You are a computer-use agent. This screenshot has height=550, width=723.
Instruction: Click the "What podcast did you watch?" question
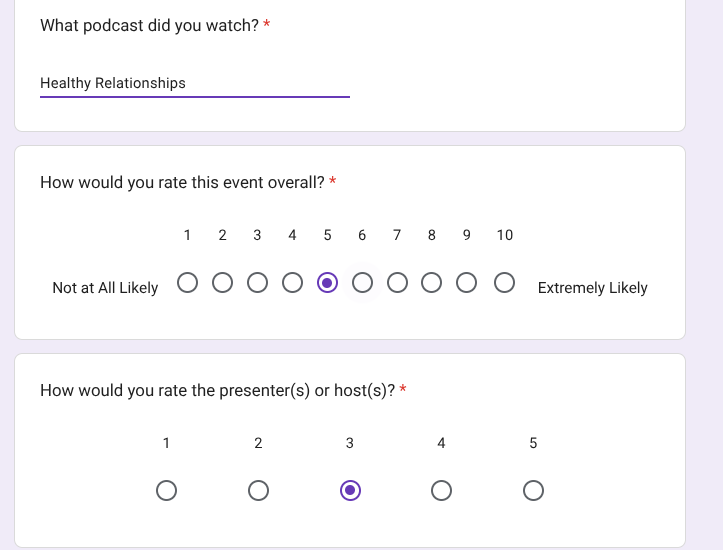coord(149,25)
